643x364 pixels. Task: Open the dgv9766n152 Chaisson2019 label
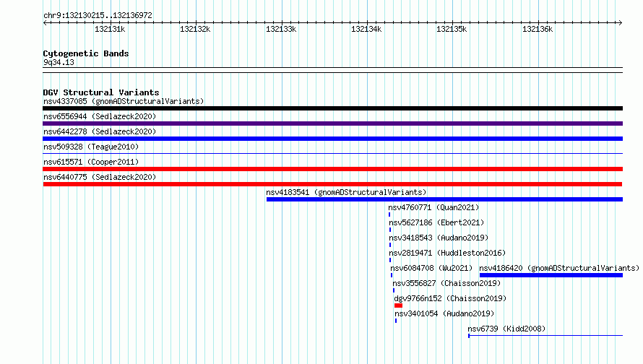(450, 298)
